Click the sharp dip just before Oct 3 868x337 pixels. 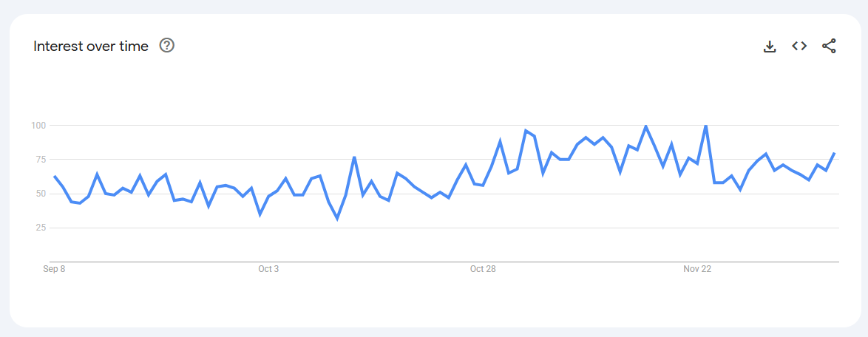click(x=260, y=214)
